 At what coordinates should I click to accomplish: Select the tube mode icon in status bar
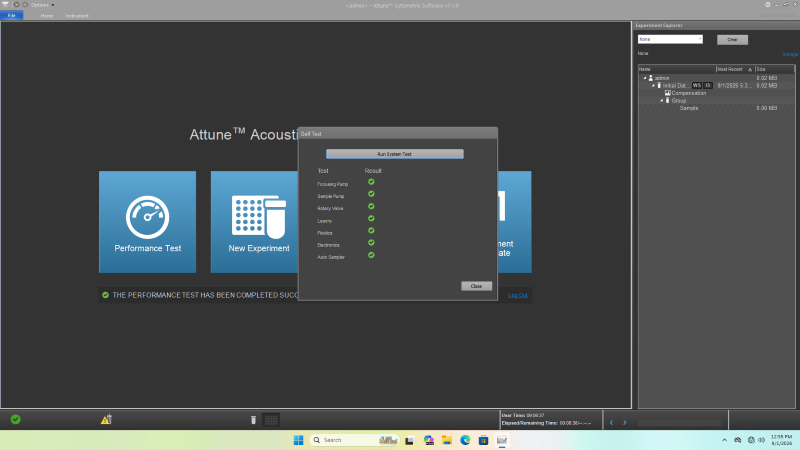[253, 420]
